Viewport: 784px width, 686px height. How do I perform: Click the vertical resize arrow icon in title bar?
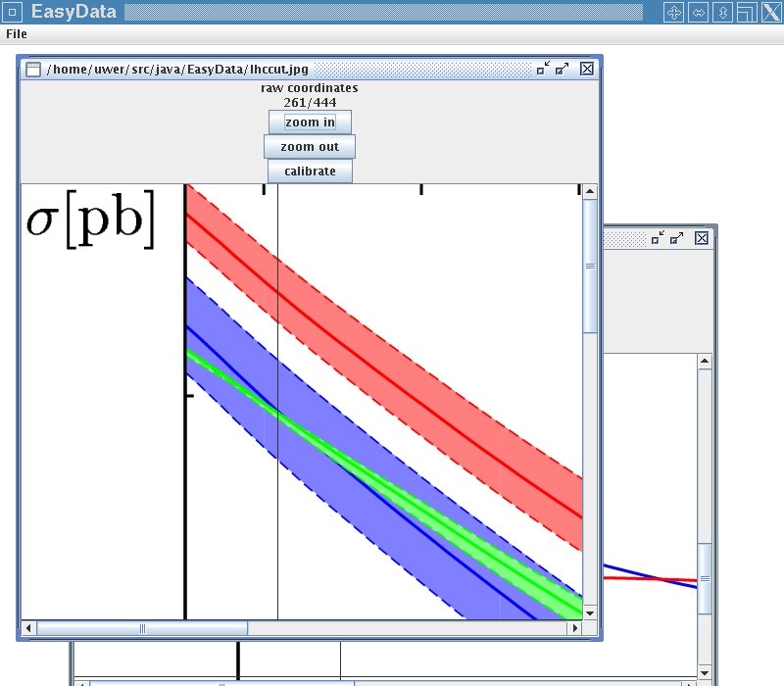click(x=722, y=12)
